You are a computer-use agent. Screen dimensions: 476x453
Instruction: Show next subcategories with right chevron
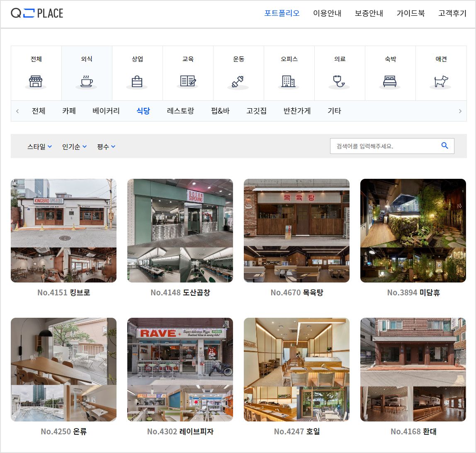[x=460, y=111]
